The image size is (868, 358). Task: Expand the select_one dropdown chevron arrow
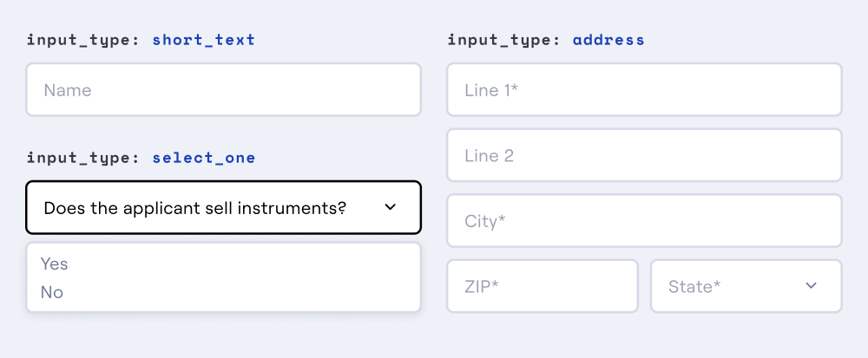pyautogui.click(x=390, y=207)
